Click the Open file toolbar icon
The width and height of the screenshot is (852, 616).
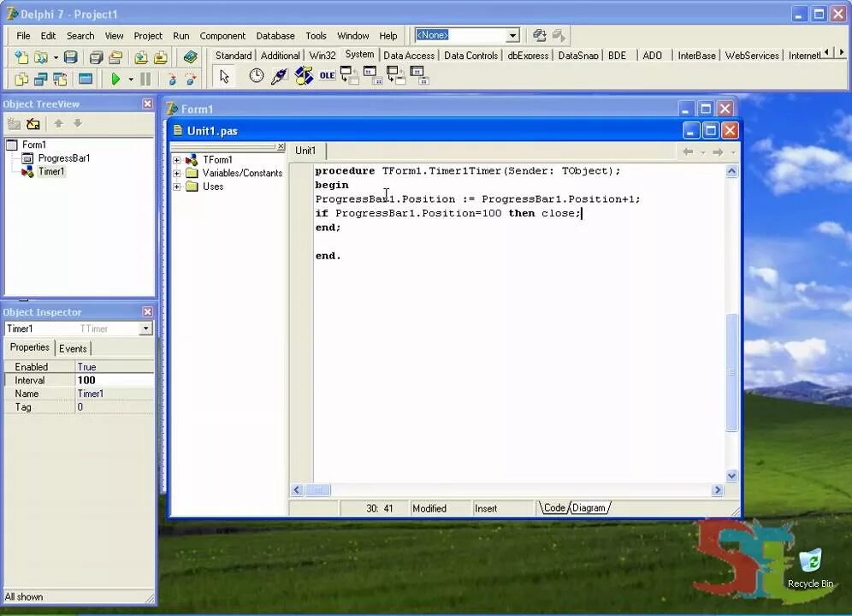coord(41,57)
